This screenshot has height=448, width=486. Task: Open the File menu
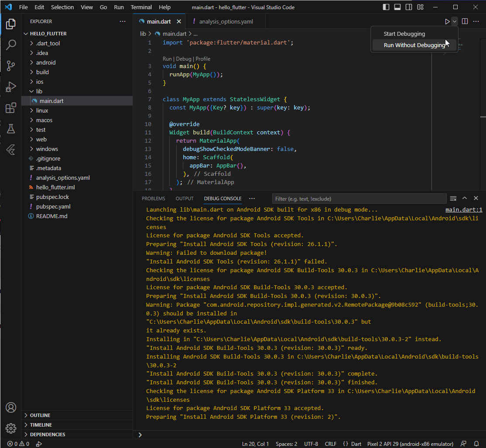coord(23,7)
